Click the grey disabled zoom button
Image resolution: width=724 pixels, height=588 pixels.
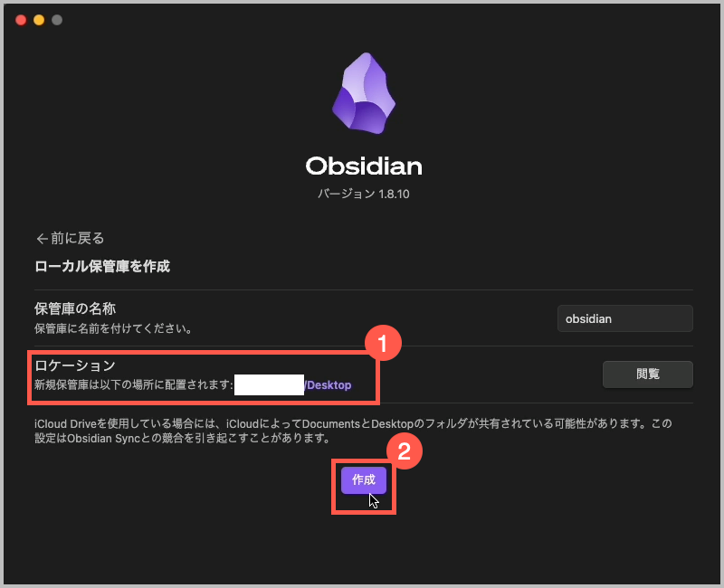[57, 20]
